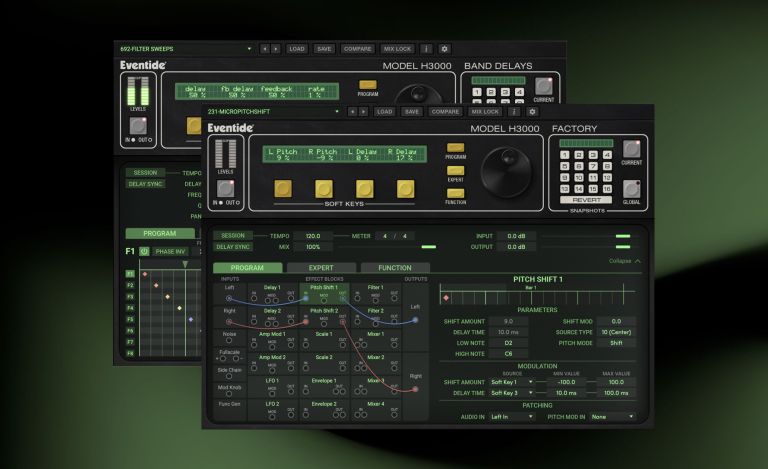Collapse the expanded editor panel
Viewport: 768px width, 469px height.
(x=624, y=261)
